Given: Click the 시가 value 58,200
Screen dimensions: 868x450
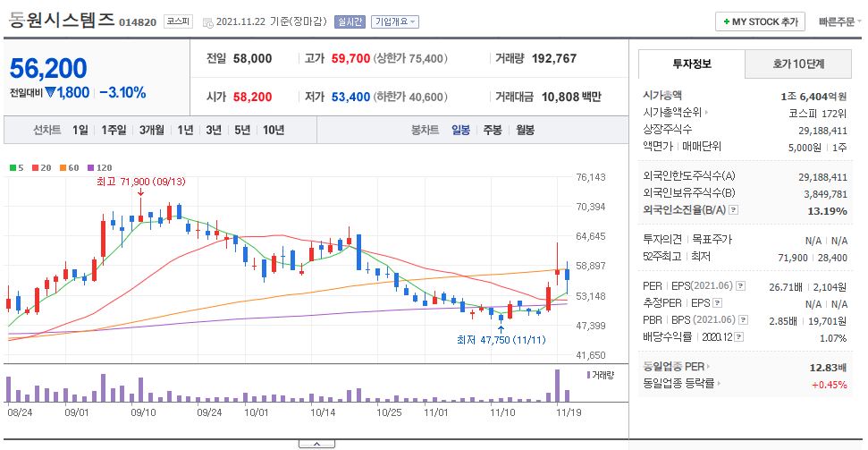Looking at the screenshot, I should point(252,97).
